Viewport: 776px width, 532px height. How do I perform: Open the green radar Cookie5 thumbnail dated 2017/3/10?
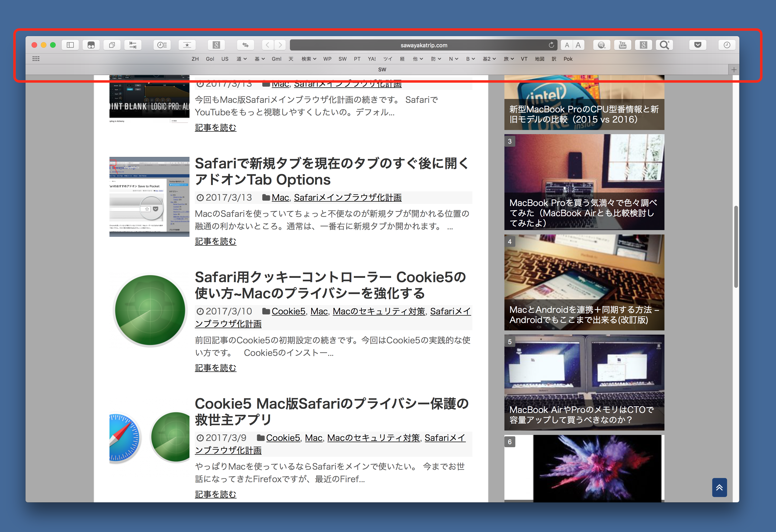click(x=149, y=310)
